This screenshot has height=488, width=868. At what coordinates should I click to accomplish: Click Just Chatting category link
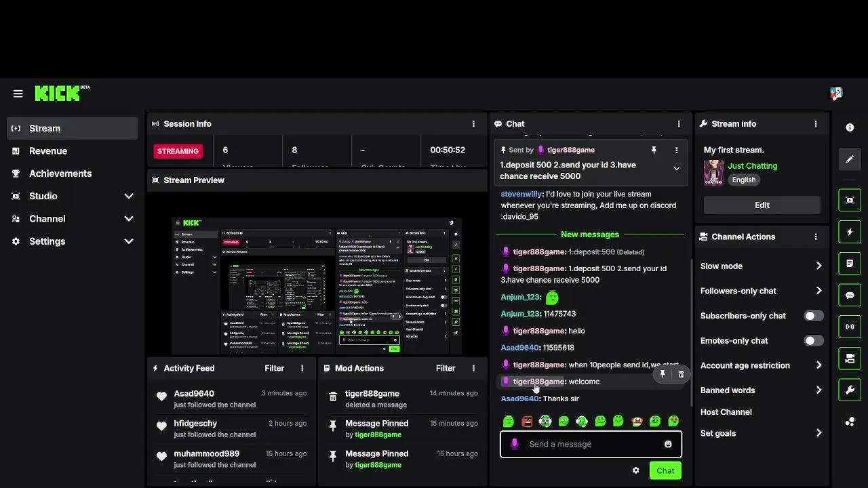[753, 165]
